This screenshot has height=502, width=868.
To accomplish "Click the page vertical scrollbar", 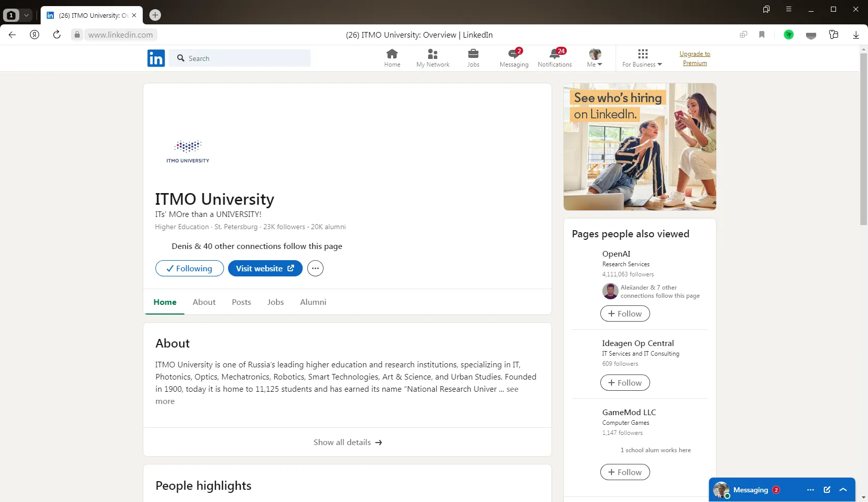I will [863, 139].
